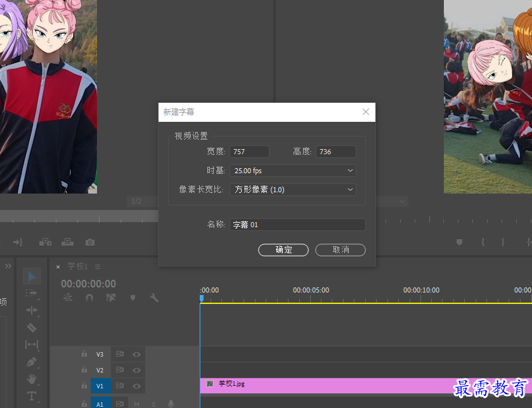Select the Selection arrow tool
The image size is (532, 408).
point(32,276)
